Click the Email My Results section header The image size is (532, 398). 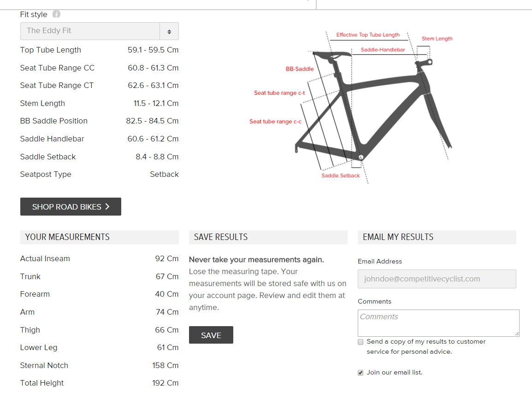(x=398, y=237)
